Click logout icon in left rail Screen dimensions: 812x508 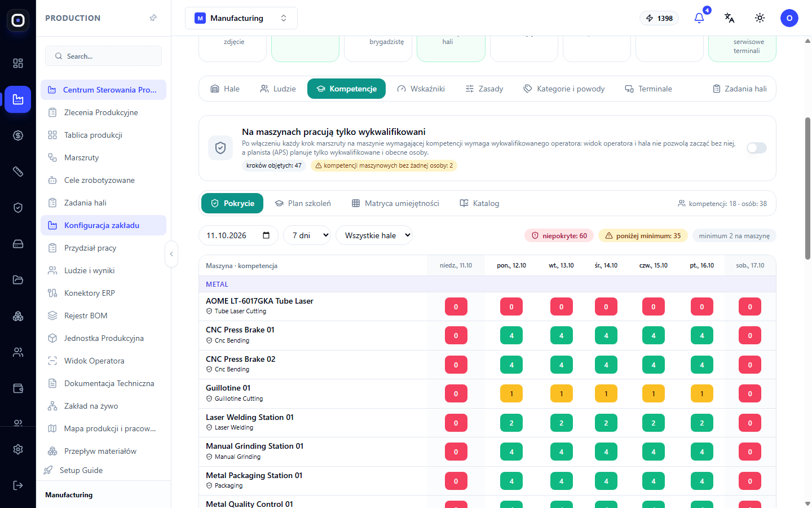18,485
